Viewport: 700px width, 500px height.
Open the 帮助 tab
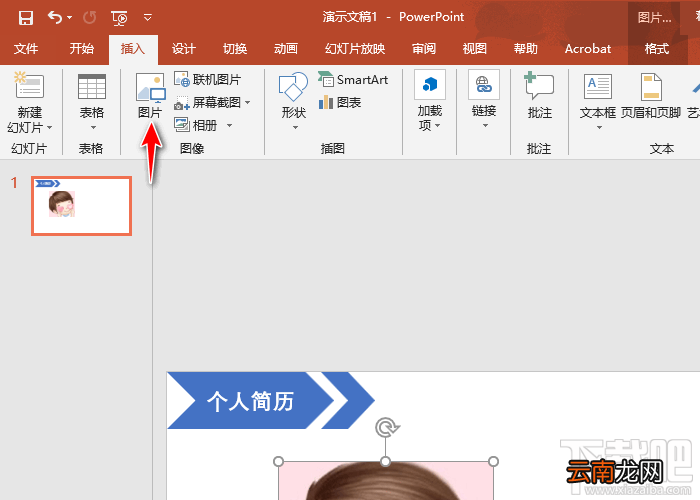(x=525, y=48)
